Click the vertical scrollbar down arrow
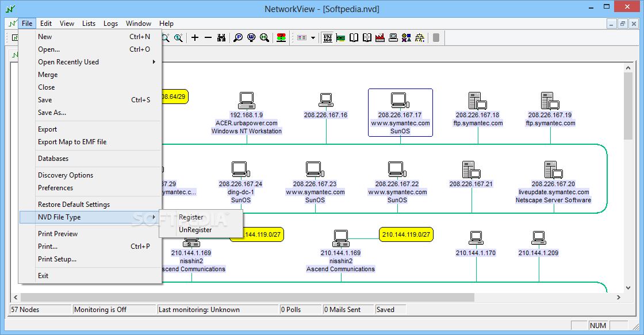The image size is (644, 335). (x=628, y=288)
